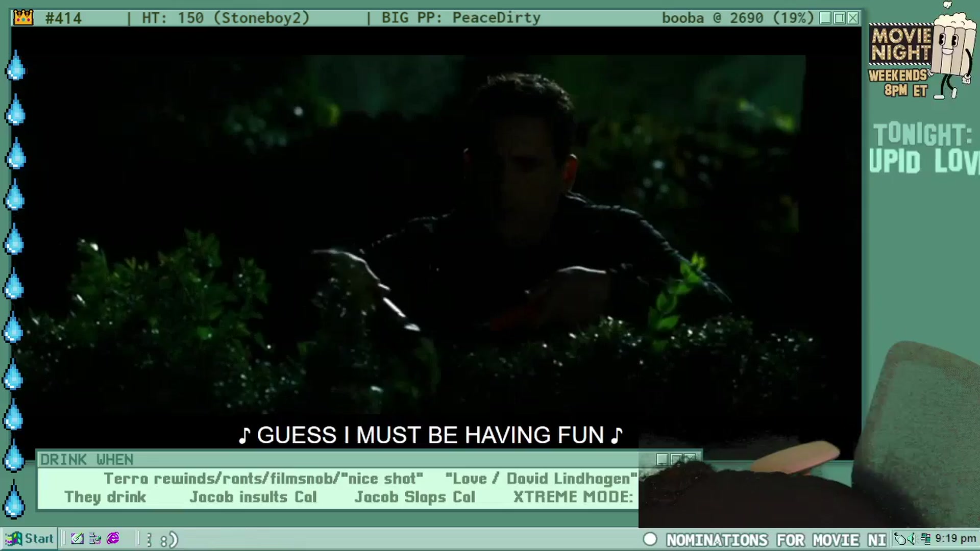Click the network computers tray icon

click(x=925, y=539)
